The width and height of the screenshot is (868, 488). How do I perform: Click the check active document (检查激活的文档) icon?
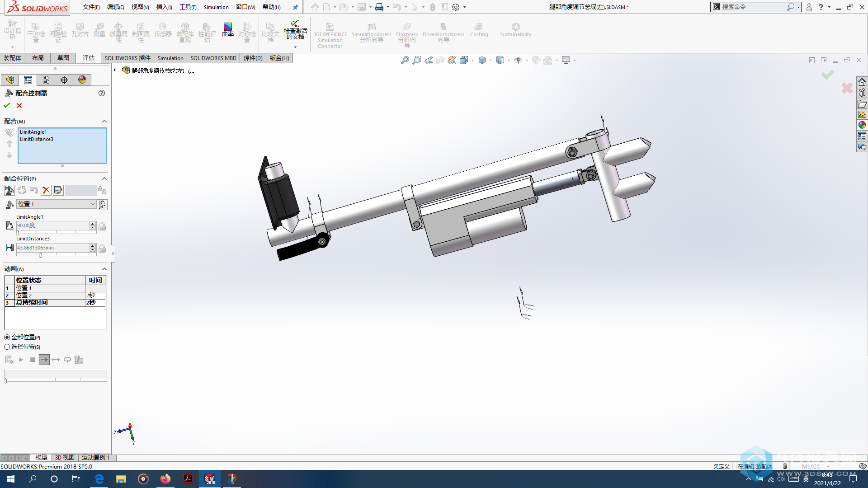295,30
